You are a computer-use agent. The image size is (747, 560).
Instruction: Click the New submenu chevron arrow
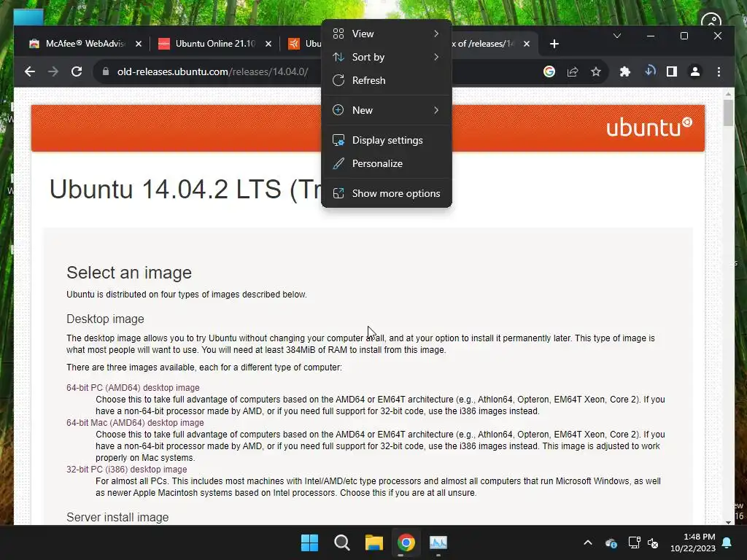click(x=436, y=110)
